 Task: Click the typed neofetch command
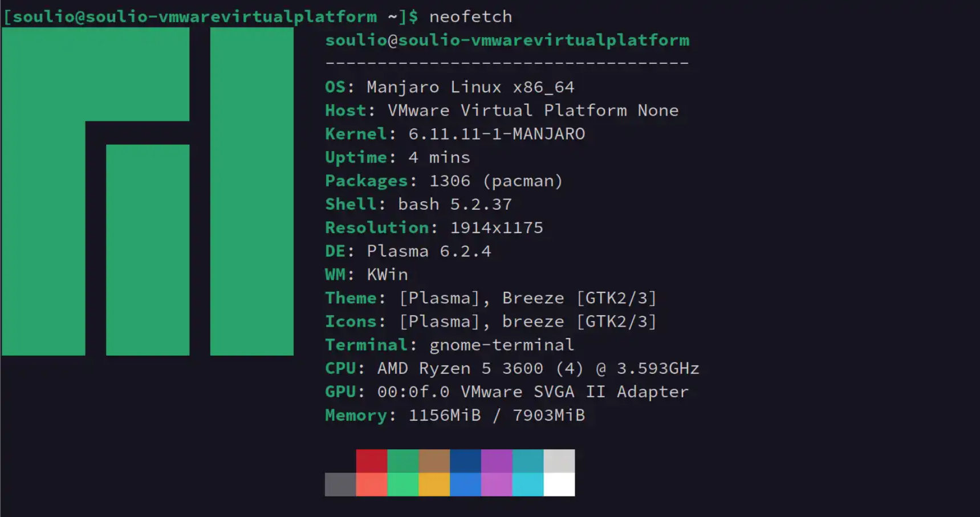(470, 17)
